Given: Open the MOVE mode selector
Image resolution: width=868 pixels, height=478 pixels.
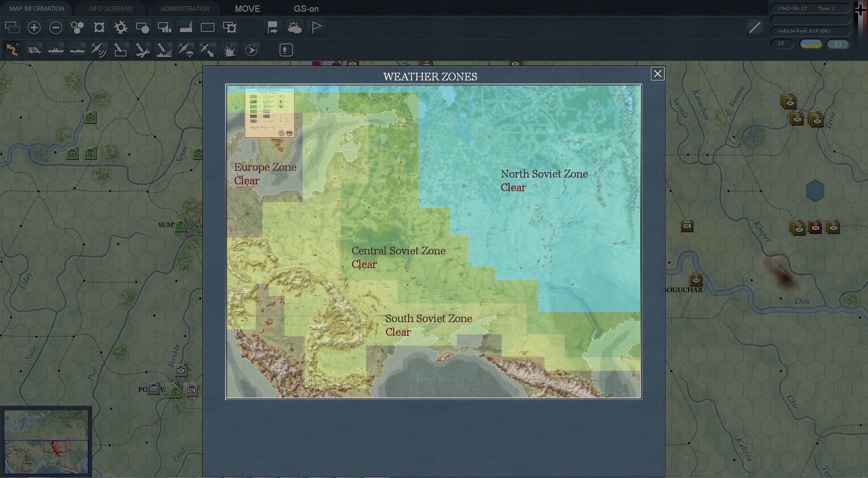Looking at the screenshot, I should pyautogui.click(x=247, y=9).
